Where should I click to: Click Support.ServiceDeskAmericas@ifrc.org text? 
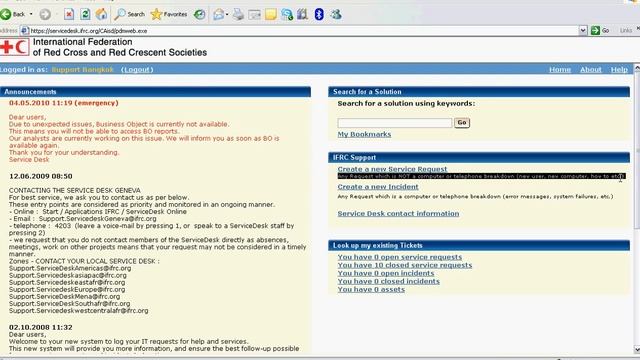pos(70,268)
